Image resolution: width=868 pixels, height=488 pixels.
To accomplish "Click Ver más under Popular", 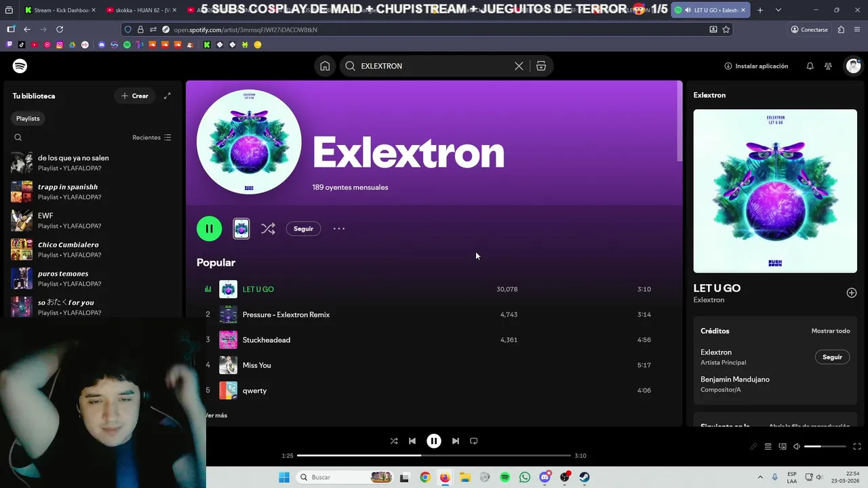I will coord(218,415).
